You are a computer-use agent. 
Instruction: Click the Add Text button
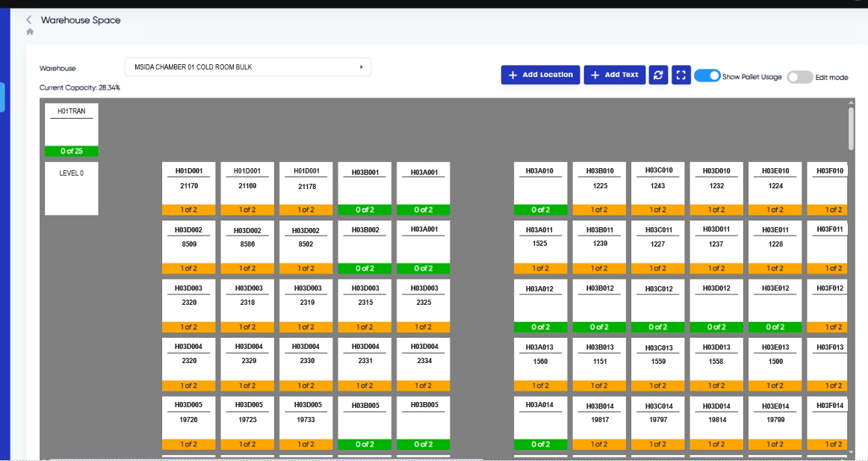click(x=614, y=75)
